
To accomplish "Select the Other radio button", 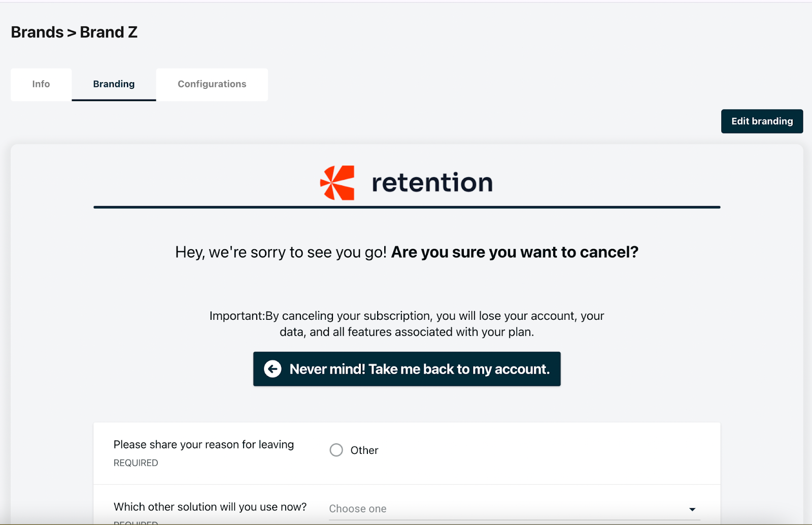I will click(336, 450).
